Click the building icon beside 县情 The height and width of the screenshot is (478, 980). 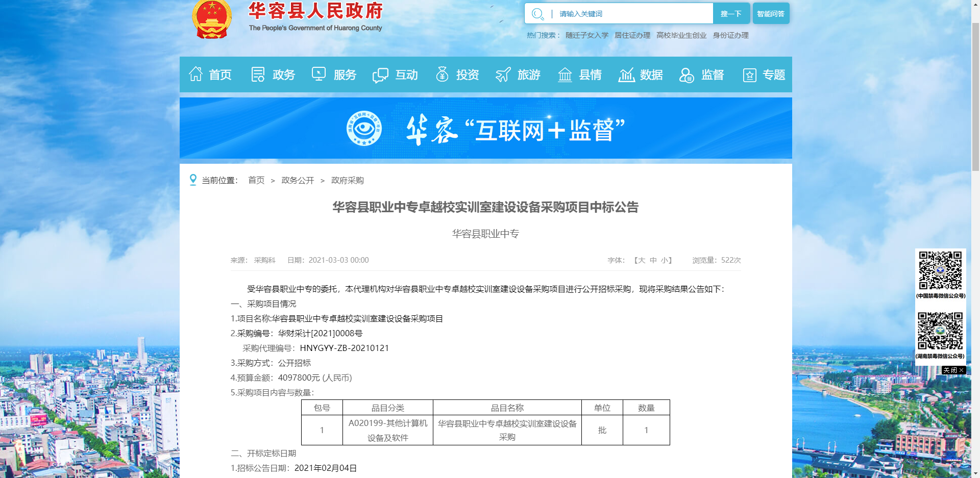click(565, 74)
